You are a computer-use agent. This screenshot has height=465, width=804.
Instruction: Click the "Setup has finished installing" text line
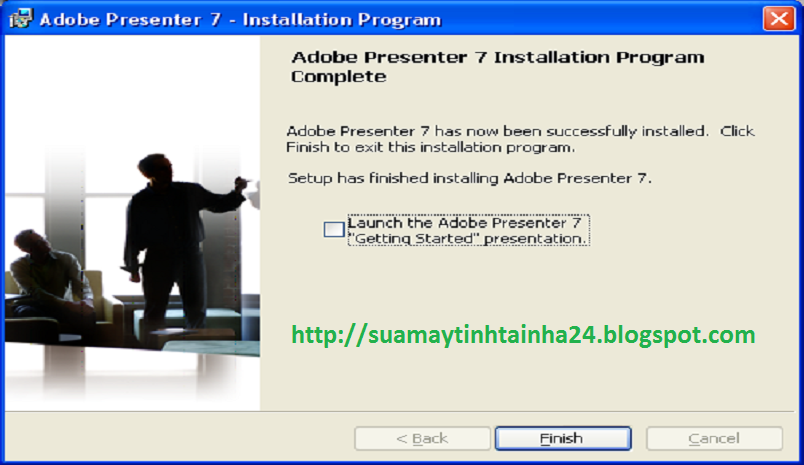469,178
